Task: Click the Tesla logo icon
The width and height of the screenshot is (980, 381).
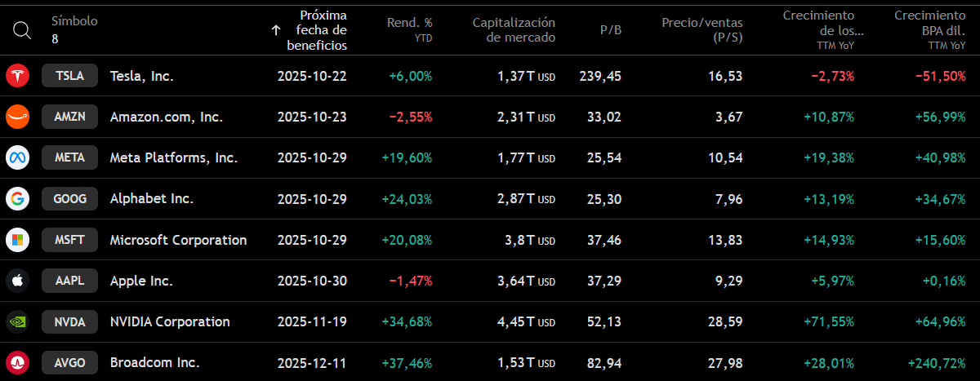Action: coord(17,76)
